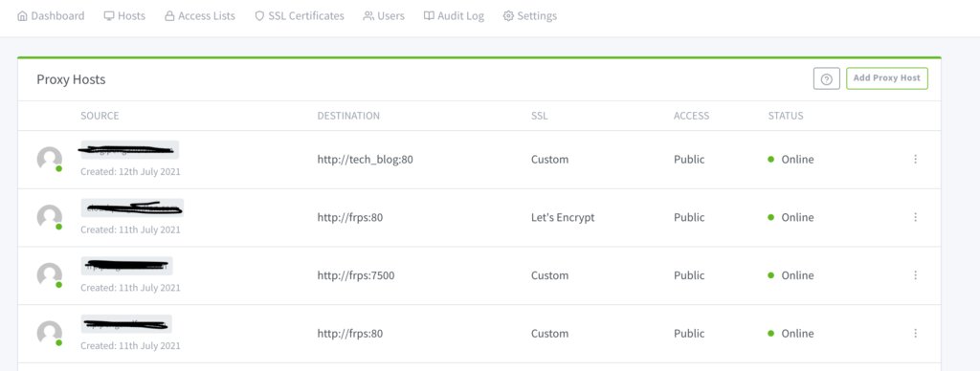This screenshot has height=371, width=980.
Task: Open the Settings page
Action: (x=530, y=16)
